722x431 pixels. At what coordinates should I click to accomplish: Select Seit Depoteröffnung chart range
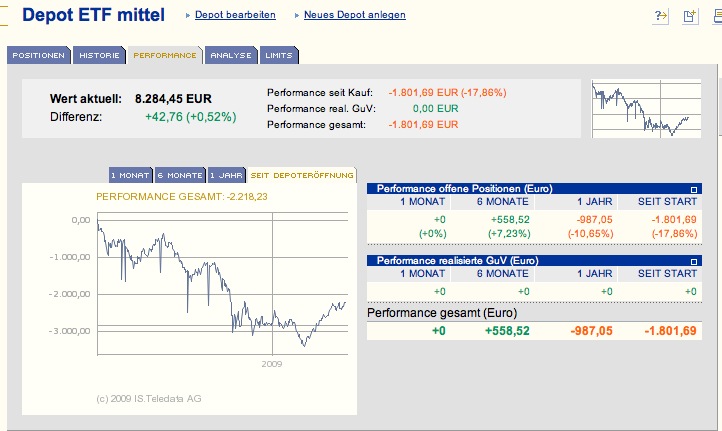(301, 175)
